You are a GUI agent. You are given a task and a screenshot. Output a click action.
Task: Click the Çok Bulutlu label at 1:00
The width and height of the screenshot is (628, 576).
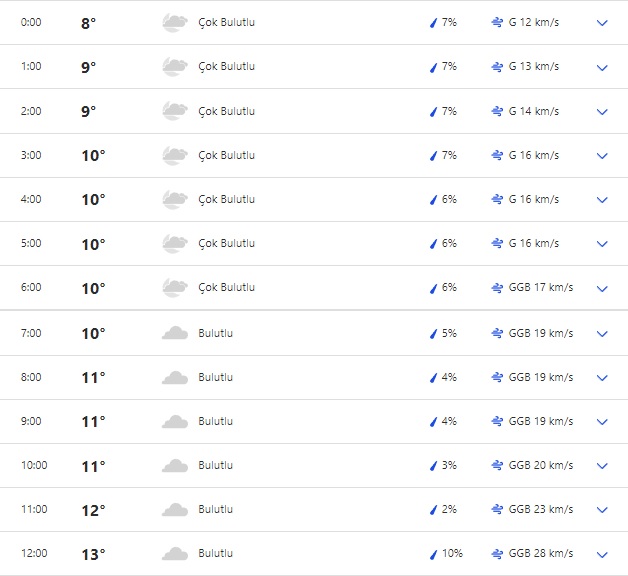[227, 67]
